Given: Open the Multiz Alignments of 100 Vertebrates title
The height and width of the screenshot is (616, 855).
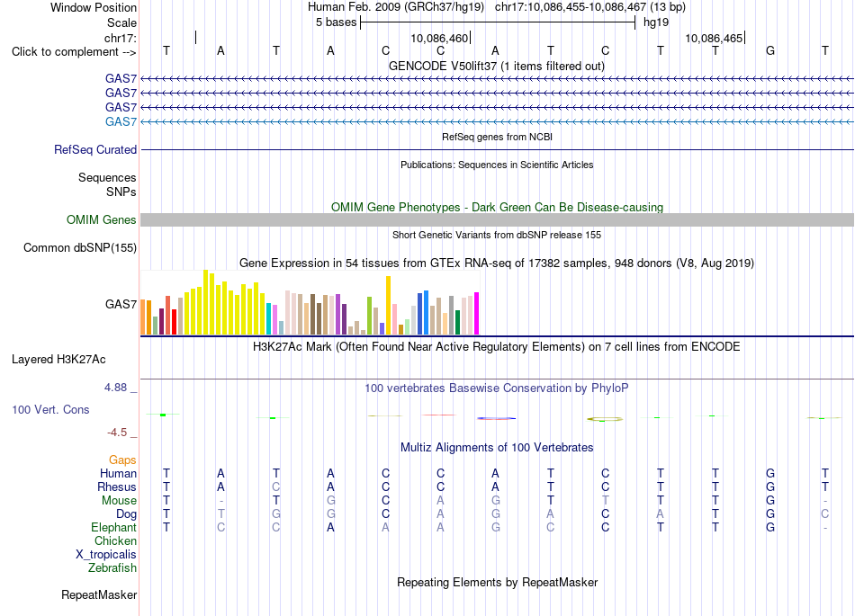Looking at the screenshot, I should [x=496, y=447].
